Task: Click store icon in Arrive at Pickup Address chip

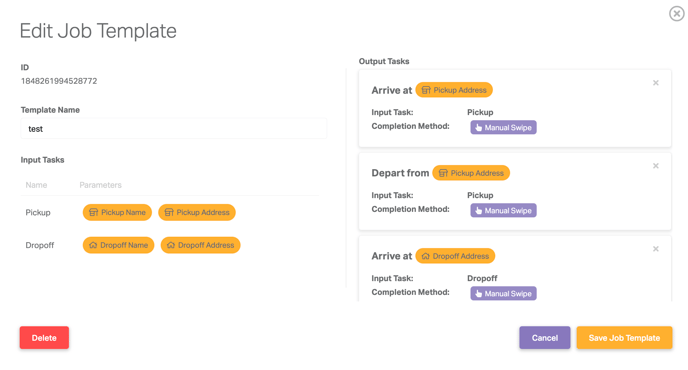Action: point(426,90)
